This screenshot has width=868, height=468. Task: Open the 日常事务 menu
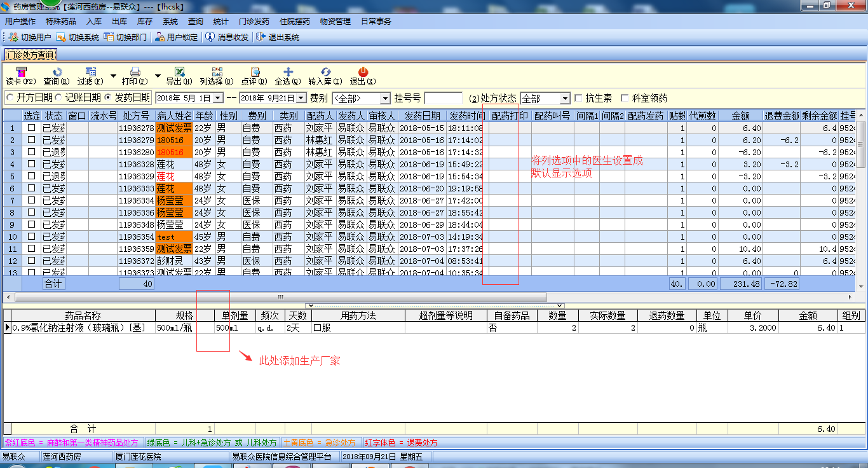[x=376, y=21]
